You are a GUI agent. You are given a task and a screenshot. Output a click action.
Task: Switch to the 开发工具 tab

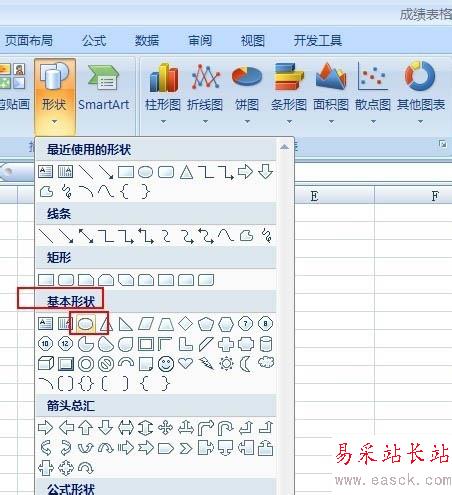pos(318,40)
